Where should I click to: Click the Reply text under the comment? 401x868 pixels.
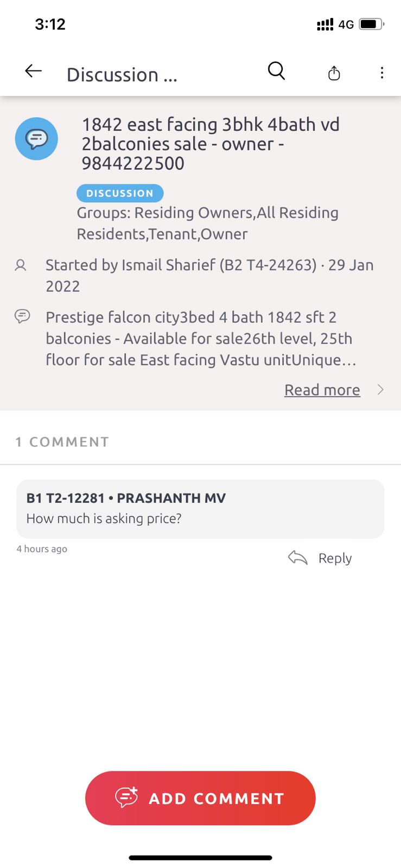click(x=335, y=558)
